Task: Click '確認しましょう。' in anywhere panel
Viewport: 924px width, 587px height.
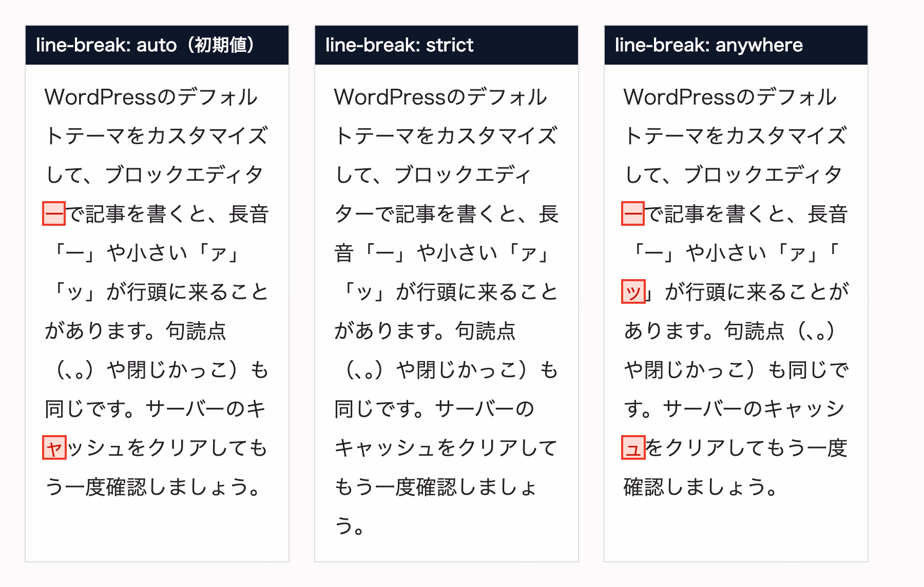Action: (701, 487)
